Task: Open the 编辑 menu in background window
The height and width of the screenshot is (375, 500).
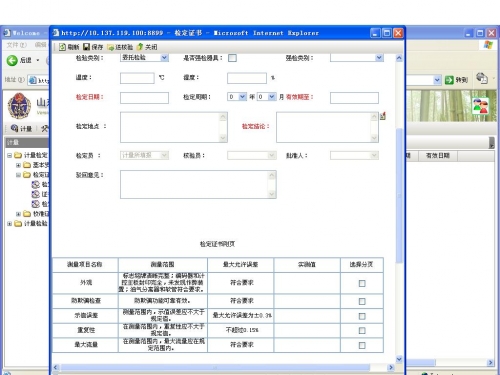Action: pos(41,45)
